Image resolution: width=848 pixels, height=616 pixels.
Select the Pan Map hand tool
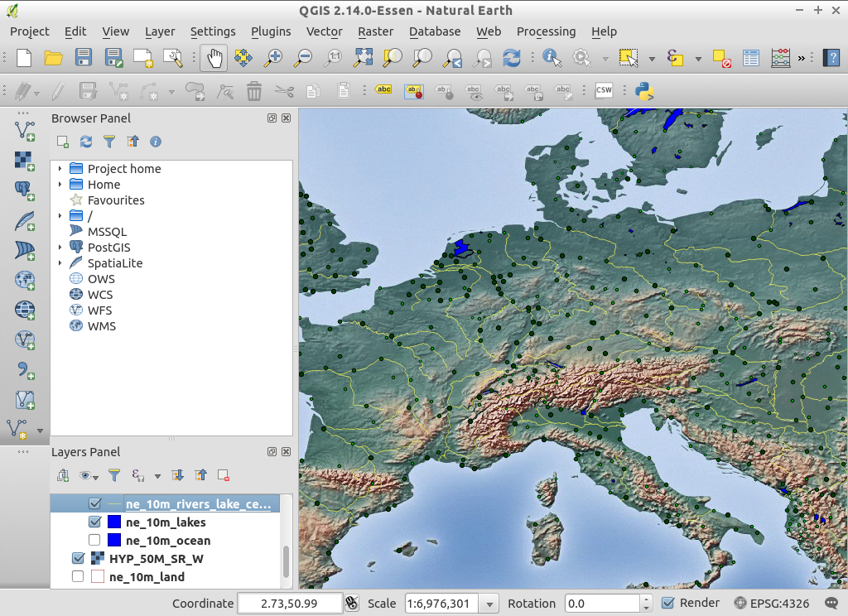(214, 57)
